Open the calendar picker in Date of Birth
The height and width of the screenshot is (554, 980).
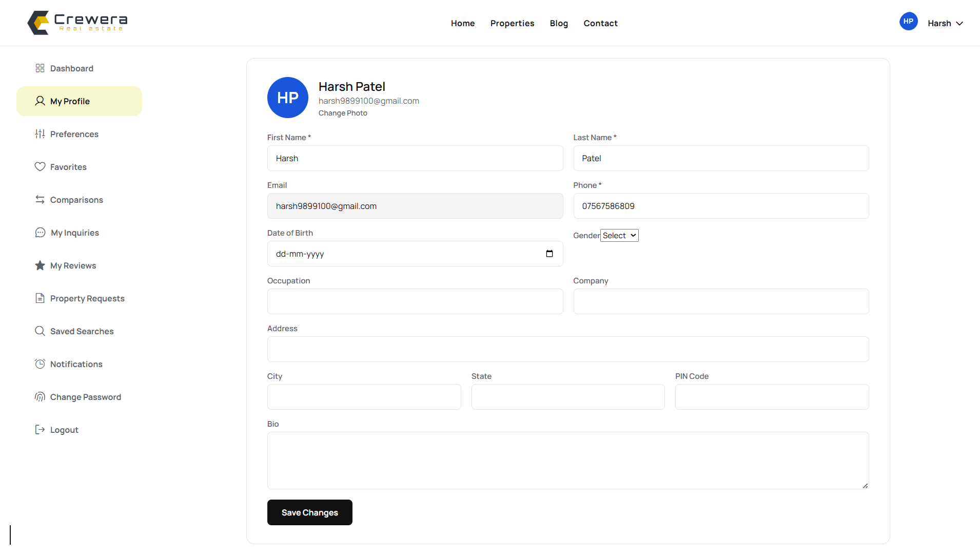[550, 254]
